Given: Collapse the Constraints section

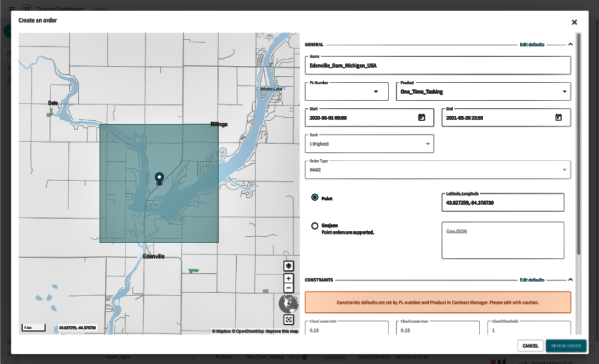Looking at the screenshot, I should 570,280.
